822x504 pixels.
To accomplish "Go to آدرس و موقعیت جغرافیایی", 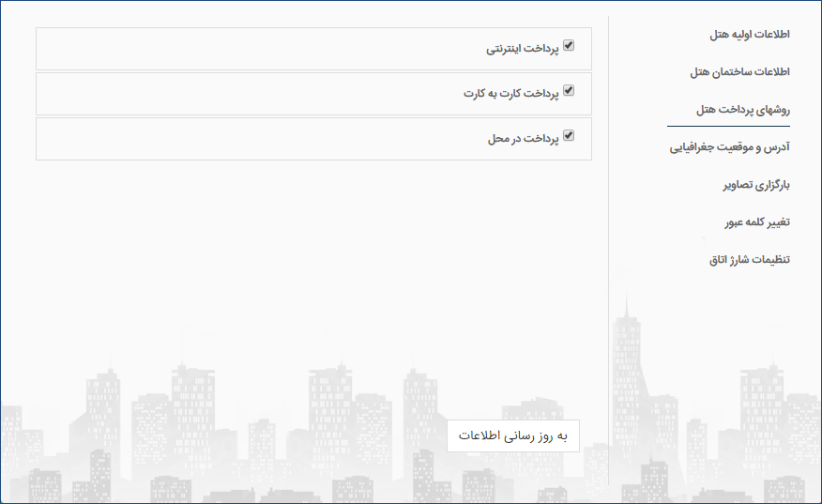I will click(729, 147).
